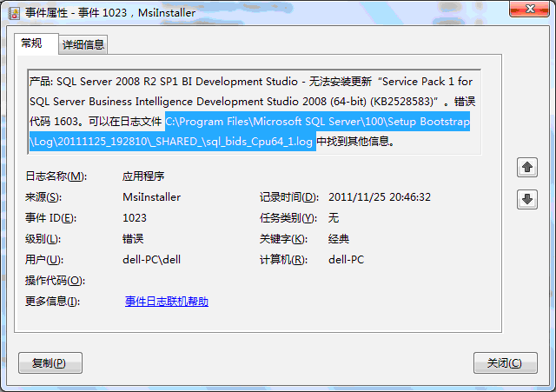Click the 关闭(C) button
The height and width of the screenshot is (392, 556).
[x=506, y=363]
